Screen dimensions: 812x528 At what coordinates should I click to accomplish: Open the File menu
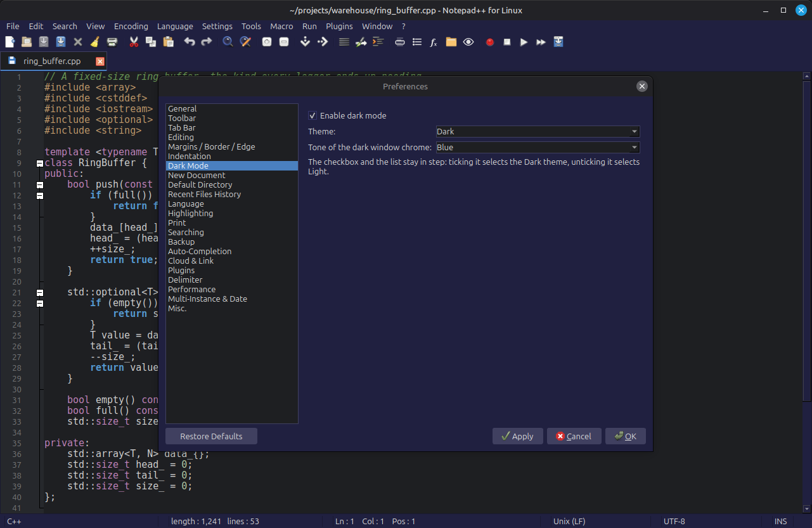tap(13, 26)
